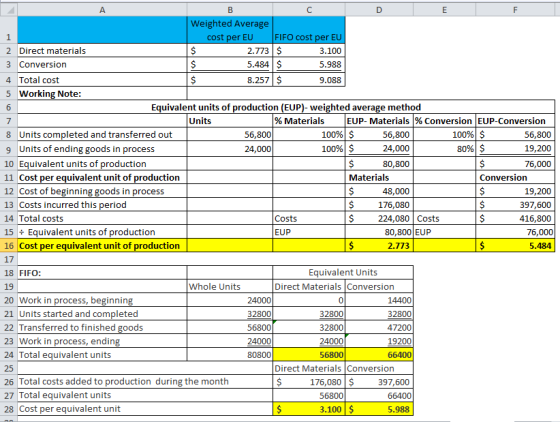Click the '% Conversion' header cell
The width and height of the screenshot is (560, 422).
pos(444,121)
